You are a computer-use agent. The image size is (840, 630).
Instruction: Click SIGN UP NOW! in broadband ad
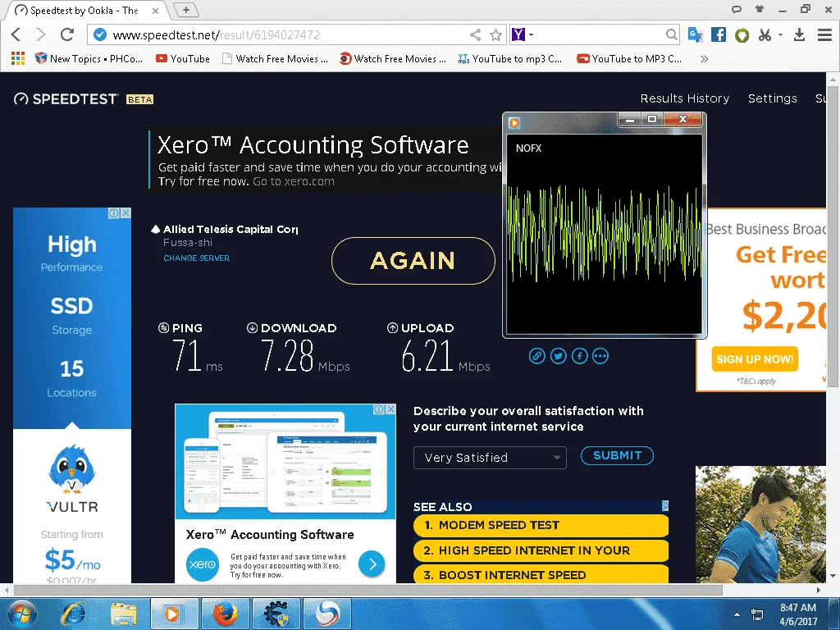coord(755,359)
